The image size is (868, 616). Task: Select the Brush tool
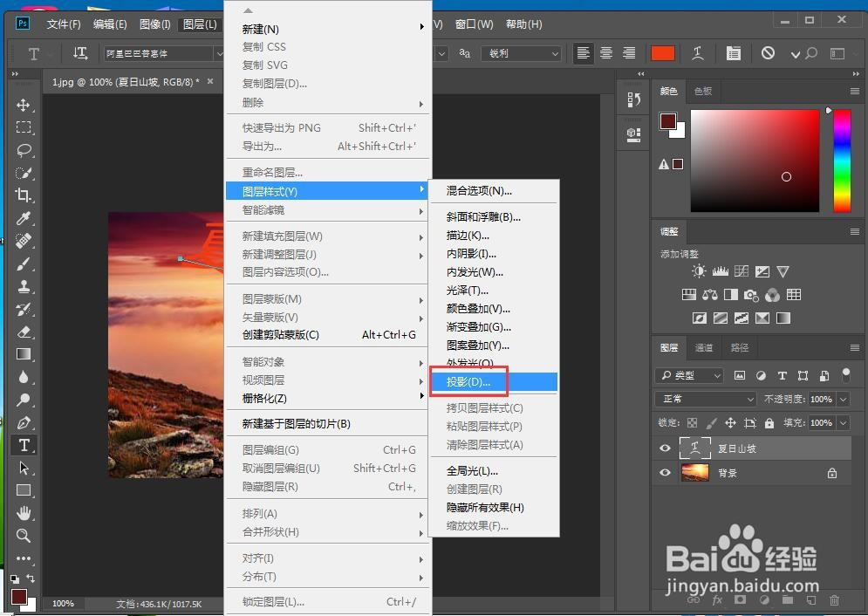[x=24, y=264]
